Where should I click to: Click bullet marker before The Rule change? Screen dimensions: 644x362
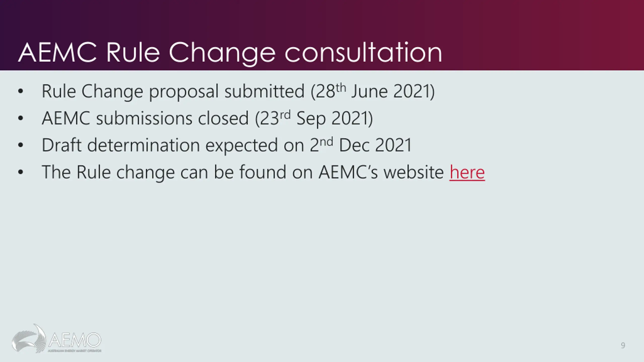tap(21, 172)
